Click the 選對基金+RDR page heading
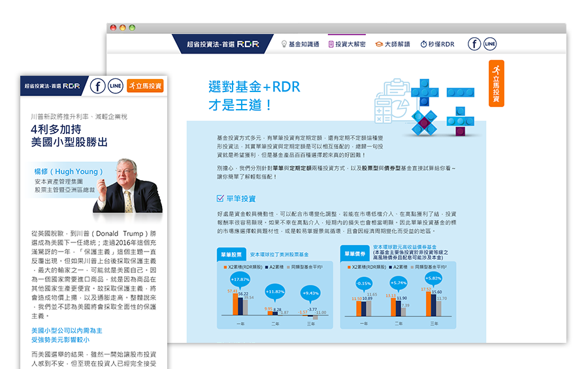This screenshot has height=369, width=588. (x=254, y=87)
